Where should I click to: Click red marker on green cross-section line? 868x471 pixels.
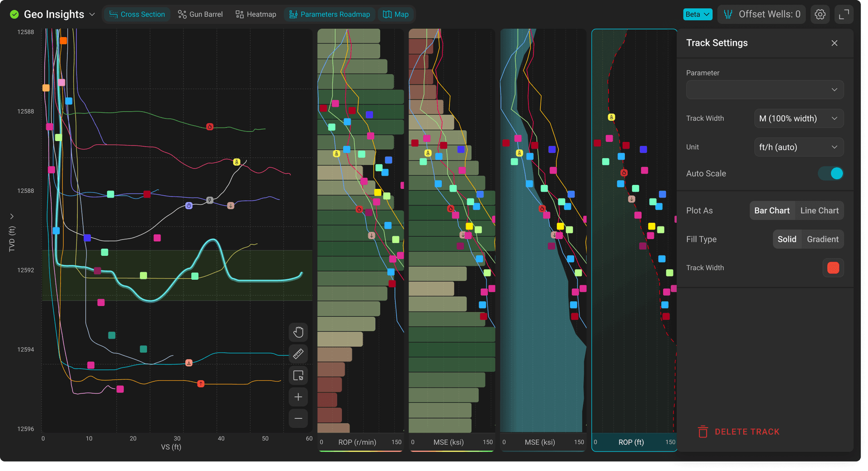click(210, 127)
